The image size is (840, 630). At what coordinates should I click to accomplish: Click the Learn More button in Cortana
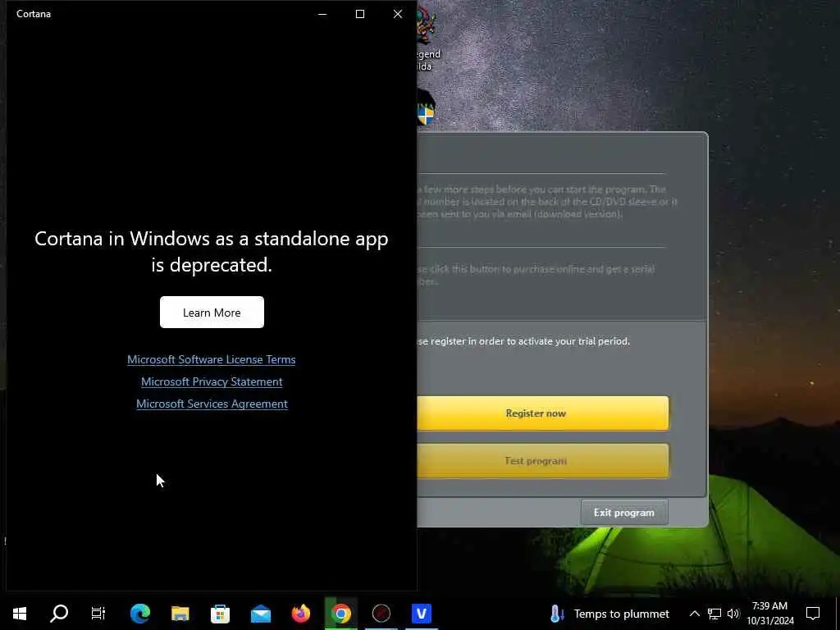[x=212, y=313]
